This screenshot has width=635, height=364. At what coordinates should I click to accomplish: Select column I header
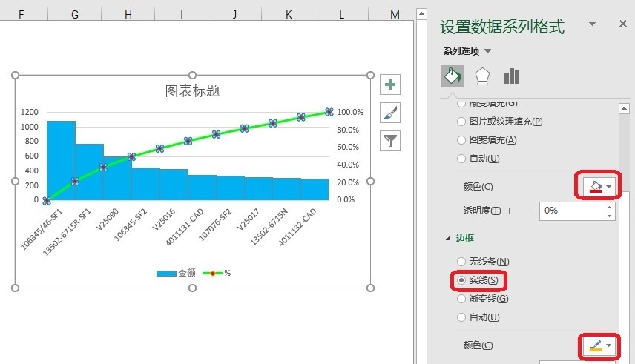coord(182,15)
